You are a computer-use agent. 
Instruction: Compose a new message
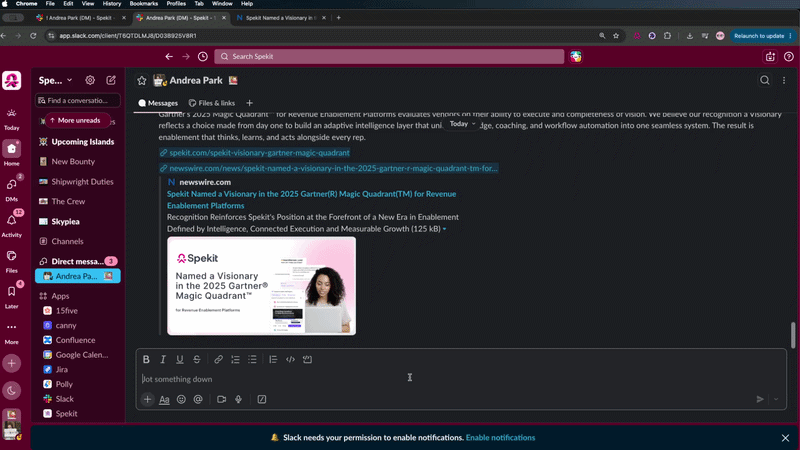point(111,80)
